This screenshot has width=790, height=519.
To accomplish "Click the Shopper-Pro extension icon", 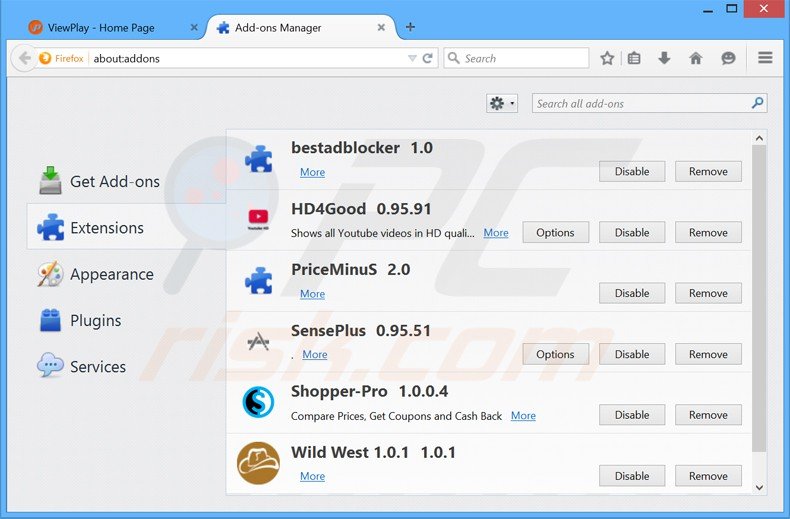I will [258, 402].
